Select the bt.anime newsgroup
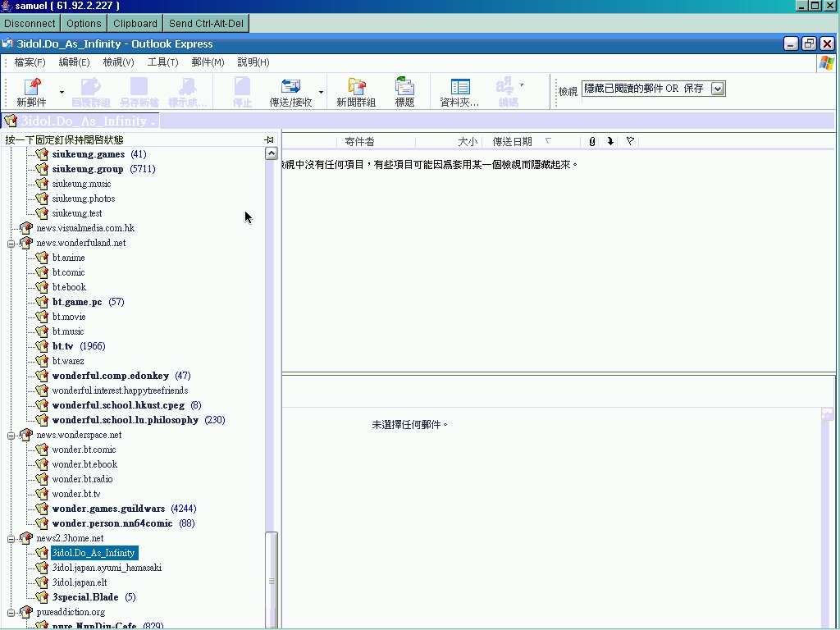Viewport: 840px width, 630px height. point(69,258)
